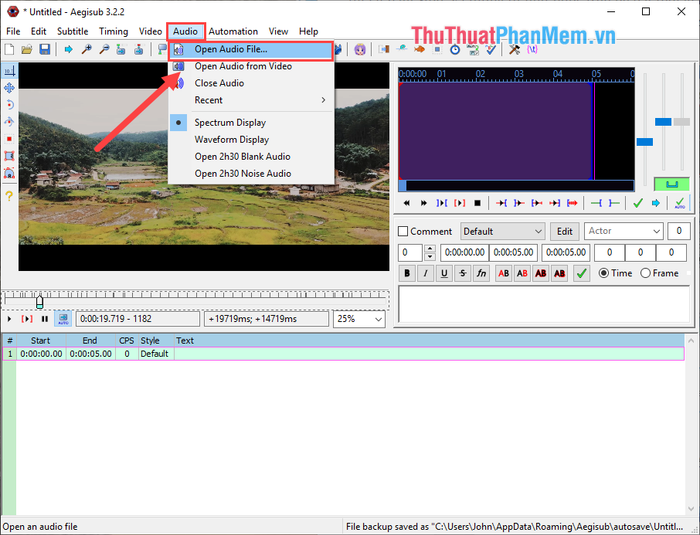Image resolution: width=700 pixels, height=535 pixels.
Task: Toggle auto-commit in audio toolbar
Action: 679,203
